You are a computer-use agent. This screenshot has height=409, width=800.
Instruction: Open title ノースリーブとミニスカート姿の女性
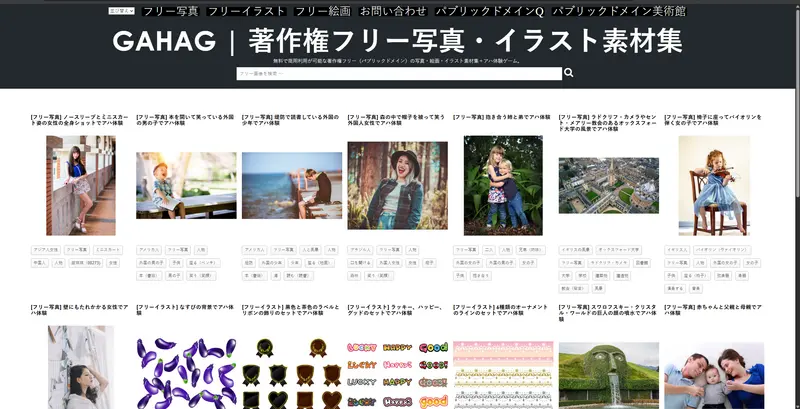click(x=78, y=120)
